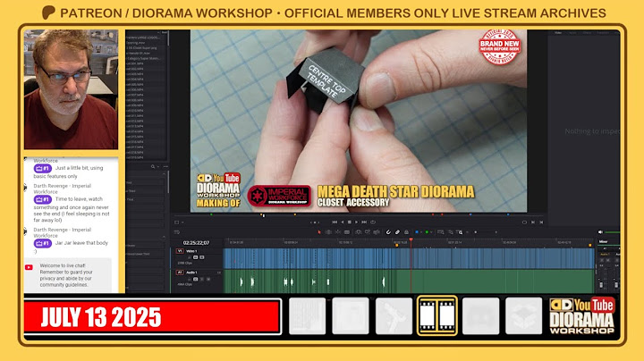Click the timeline volume speaker icon
Viewport: 644px width, 361px height.
(600, 232)
